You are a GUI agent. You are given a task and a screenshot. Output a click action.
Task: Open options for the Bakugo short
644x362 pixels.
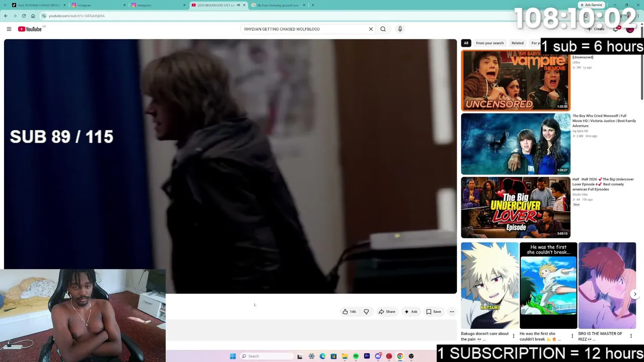514,336
